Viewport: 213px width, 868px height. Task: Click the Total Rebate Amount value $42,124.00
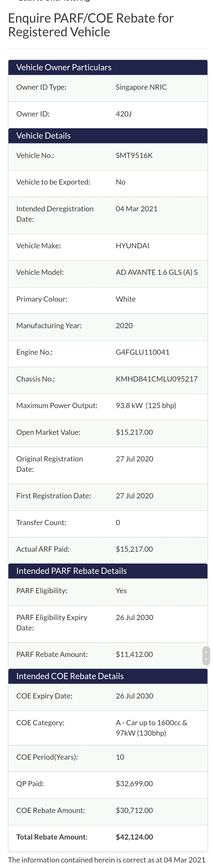point(134,837)
